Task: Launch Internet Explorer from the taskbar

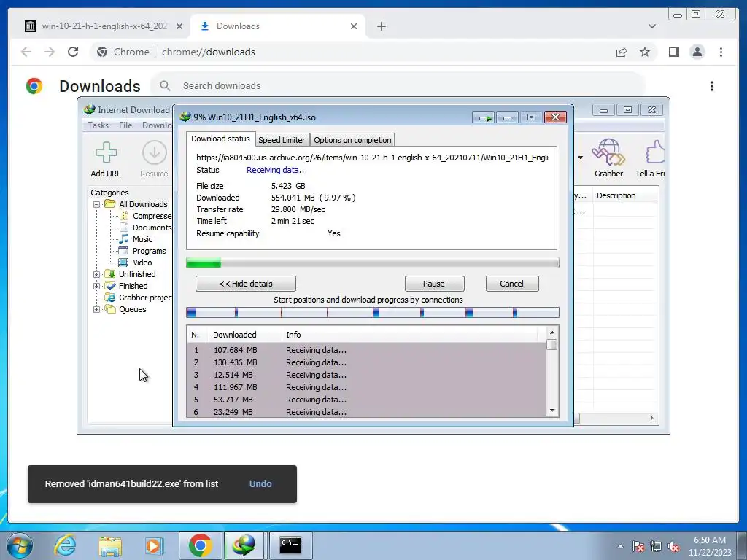Action: point(65,545)
